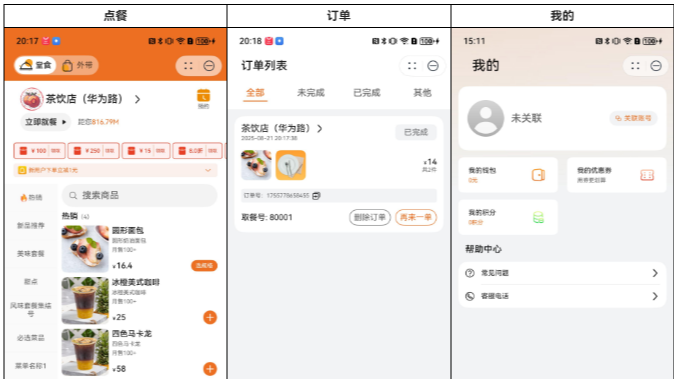Click the 已完成 status badge on the order card

(416, 132)
